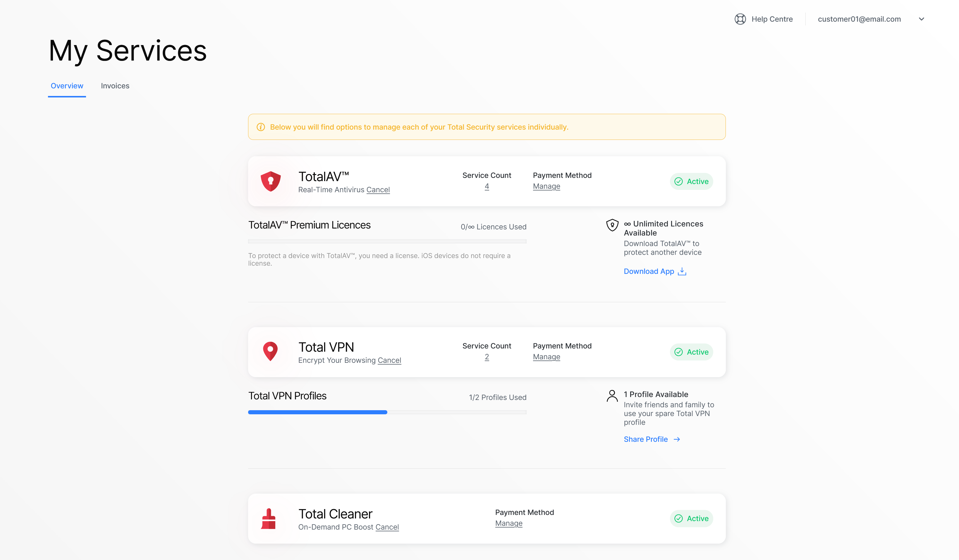Click the Unlimited Licences shield outline icon
This screenshot has width=959, height=560.
point(612,225)
